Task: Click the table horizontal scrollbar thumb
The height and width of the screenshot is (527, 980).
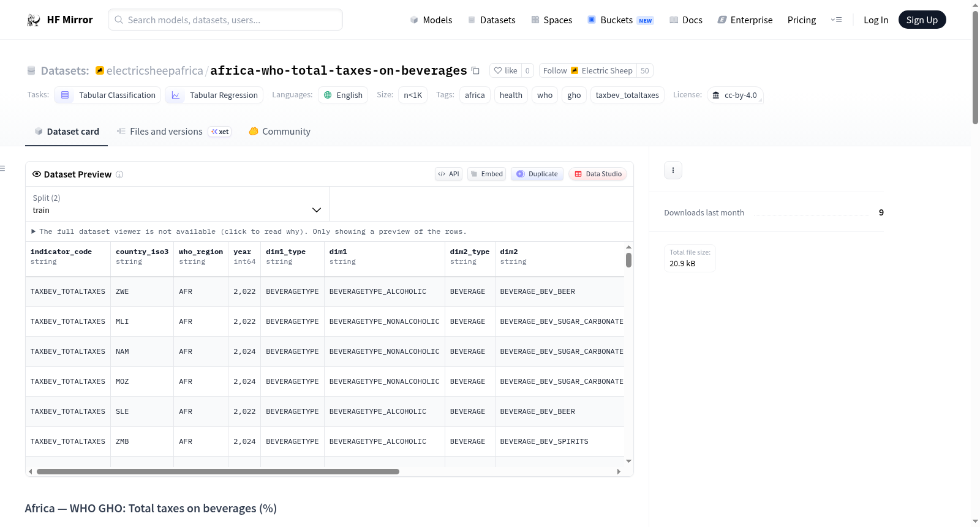Action: click(x=218, y=471)
